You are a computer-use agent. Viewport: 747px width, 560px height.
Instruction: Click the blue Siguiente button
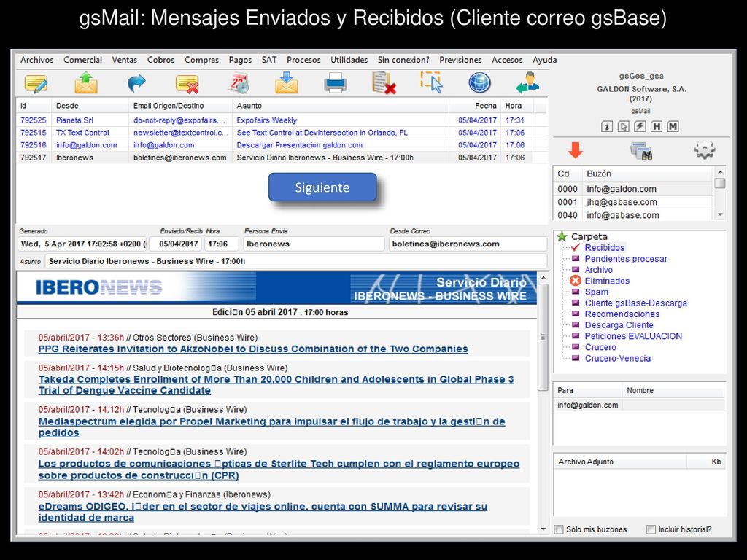click(322, 187)
